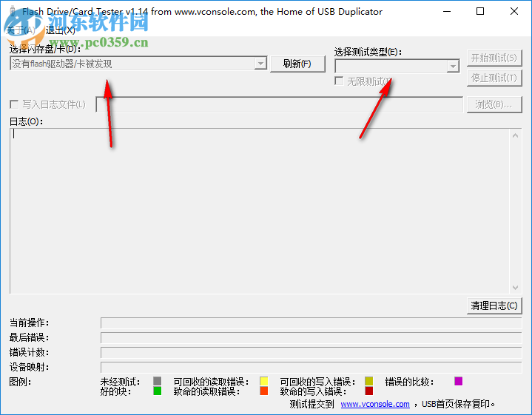532x415 pixels.
Task: Click the 选择测试类型(E) label
Action: coord(368,52)
